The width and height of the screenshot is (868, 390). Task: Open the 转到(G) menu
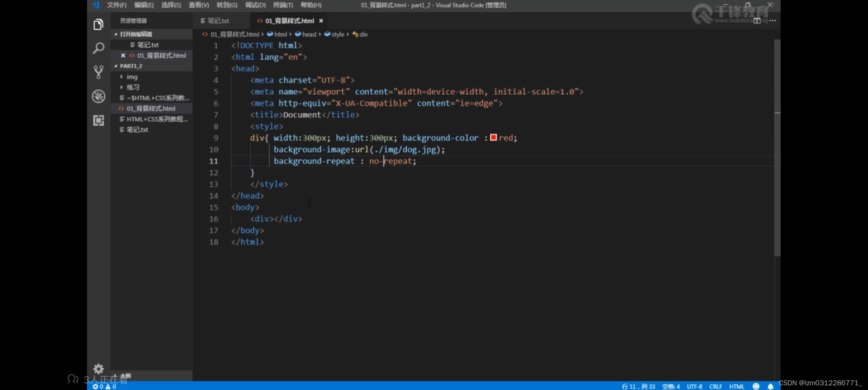227,5
